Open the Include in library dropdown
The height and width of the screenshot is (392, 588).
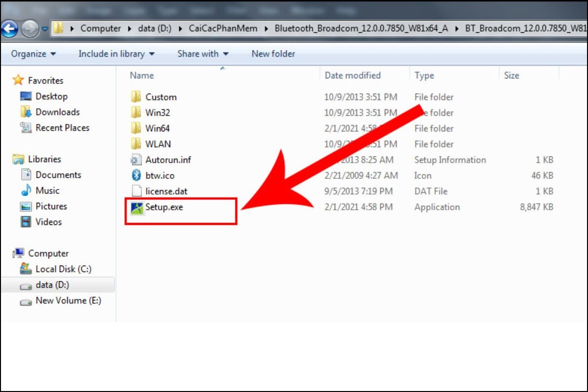pyautogui.click(x=117, y=53)
